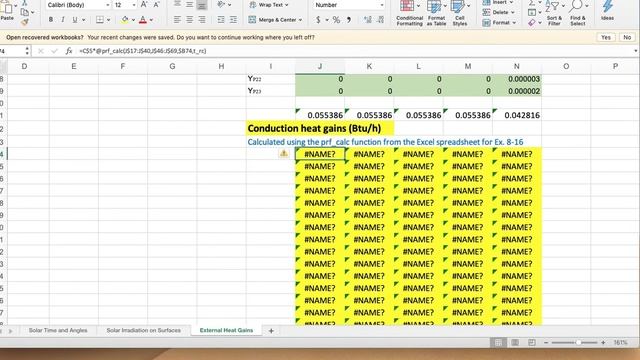The height and width of the screenshot is (360, 640).
Task: Click the Fill down icon
Action: pos(532,12)
